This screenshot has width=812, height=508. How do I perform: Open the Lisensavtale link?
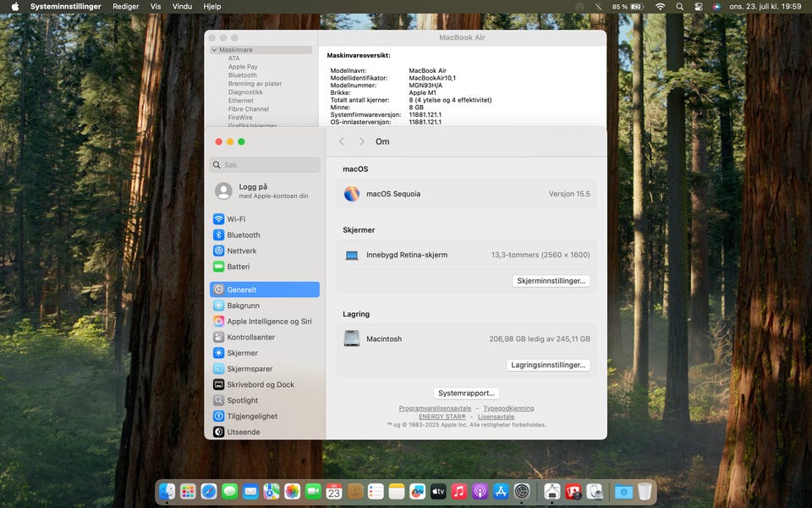click(x=497, y=417)
